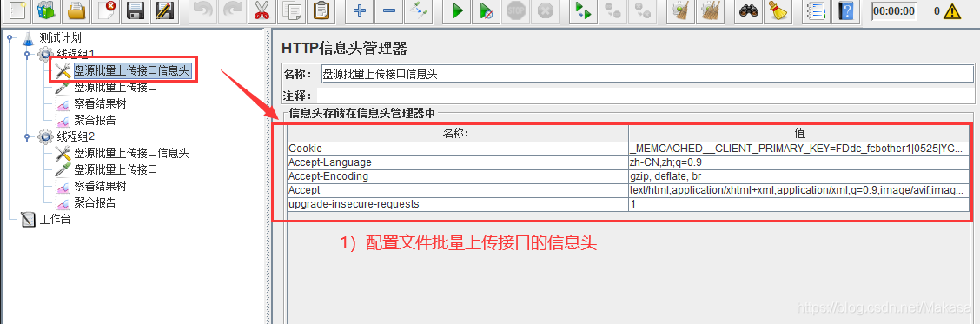Open 聚合报告 under 线程组2
Image resolution: width=980 pixels, height=324 pixels.
coord(95,202)
